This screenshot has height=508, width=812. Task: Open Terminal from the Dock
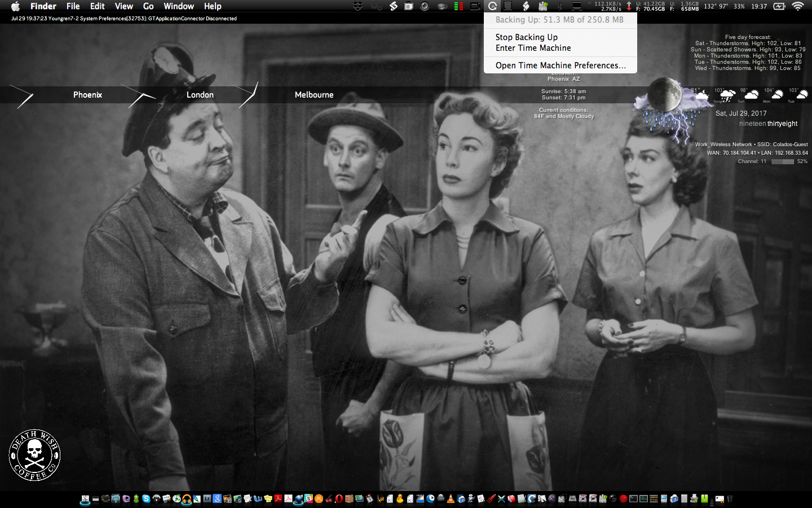[x=633, y=499]
